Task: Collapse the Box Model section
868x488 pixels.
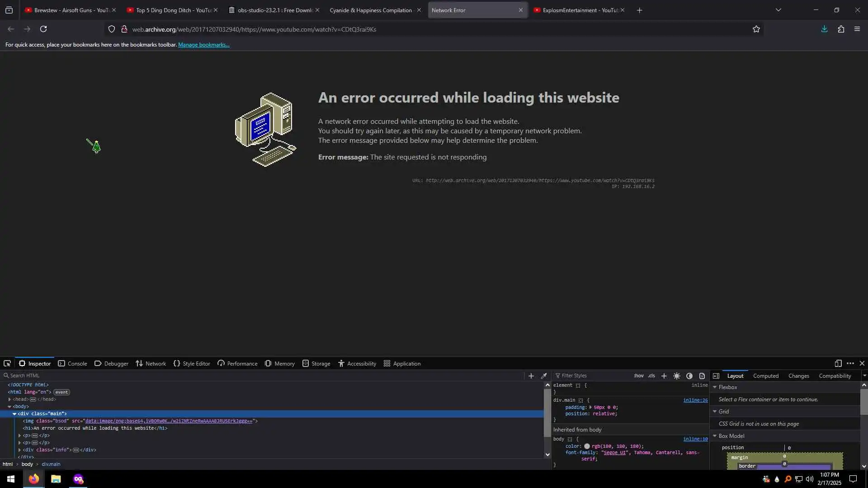Action: tap(715, 436)
